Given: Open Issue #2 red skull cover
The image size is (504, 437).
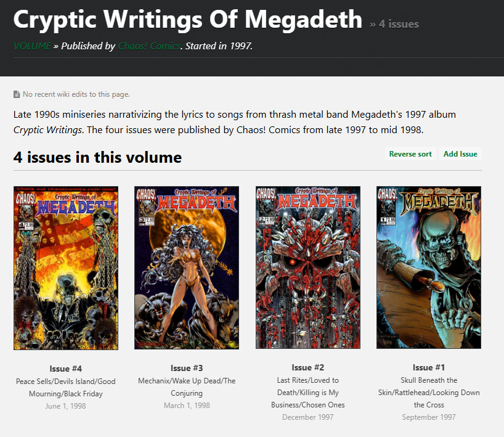Looking at the screenshot, I should [x=308, y=268].
